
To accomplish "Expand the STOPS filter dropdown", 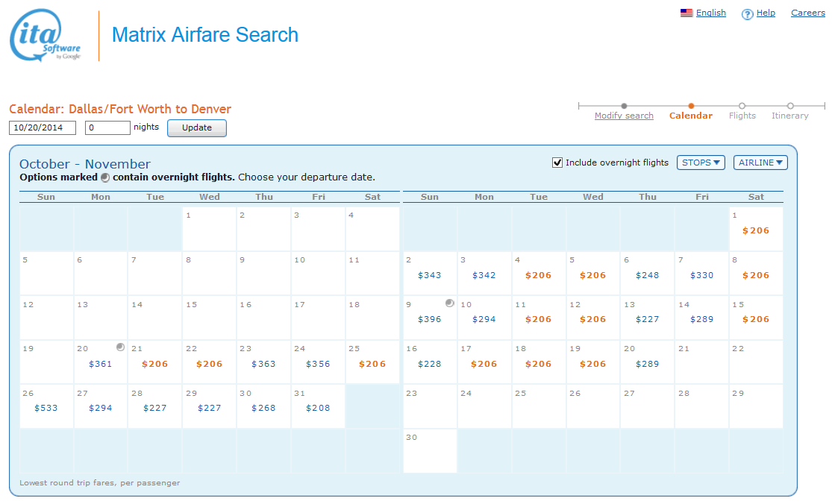I will (x=701, y=163).
